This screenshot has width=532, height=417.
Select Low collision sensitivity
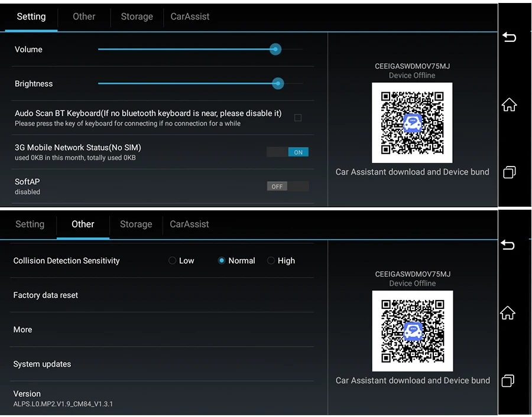click(x=181, y=260)
